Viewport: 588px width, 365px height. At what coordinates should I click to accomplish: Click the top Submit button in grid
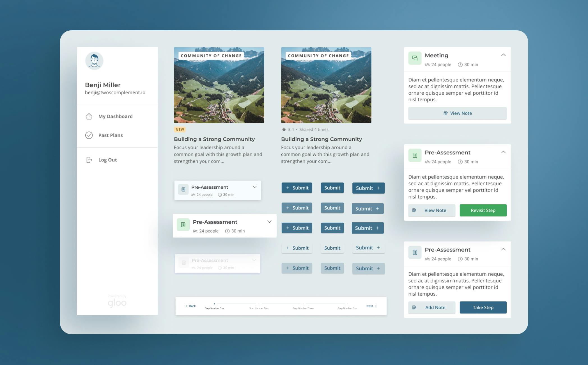[x=297, y=188]
